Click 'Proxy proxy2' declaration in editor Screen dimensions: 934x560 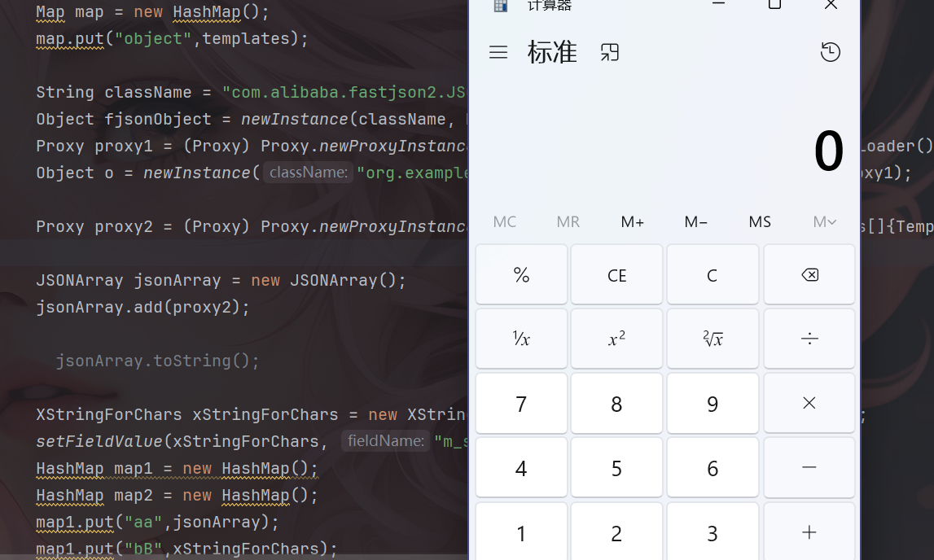[x=94, y=227]
